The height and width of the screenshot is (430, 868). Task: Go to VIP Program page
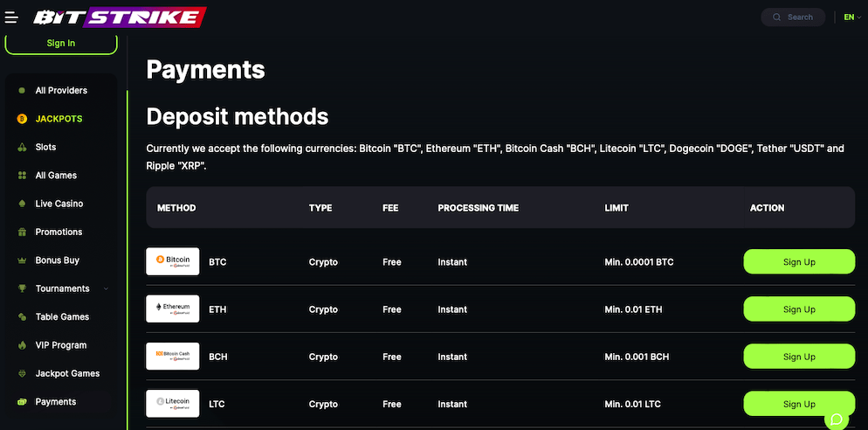pos(61,344)
